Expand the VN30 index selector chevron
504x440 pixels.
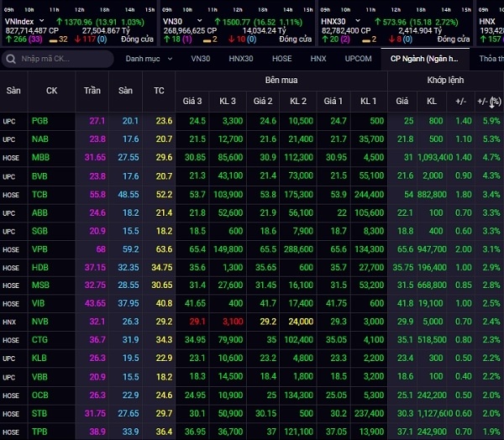(200, 21)
